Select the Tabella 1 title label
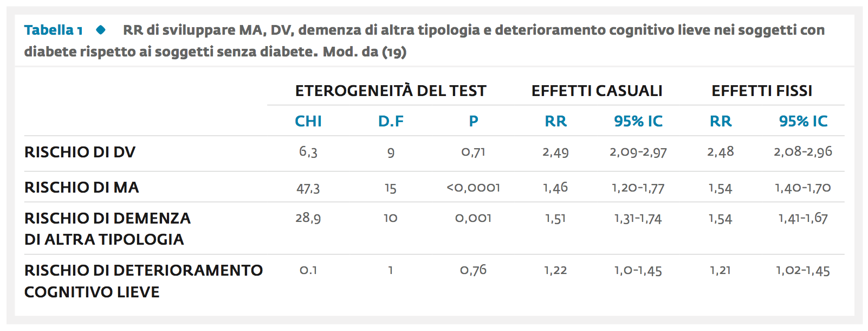The width and height of the screenshot is (868, 331). point(54,30)
